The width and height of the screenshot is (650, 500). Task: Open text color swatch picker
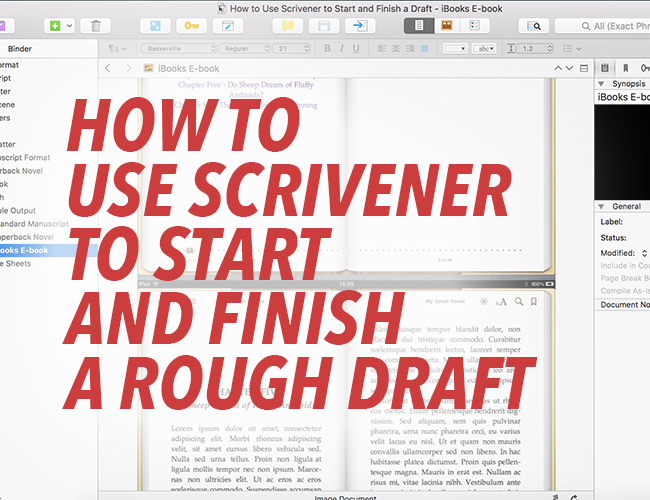point(455,49)
